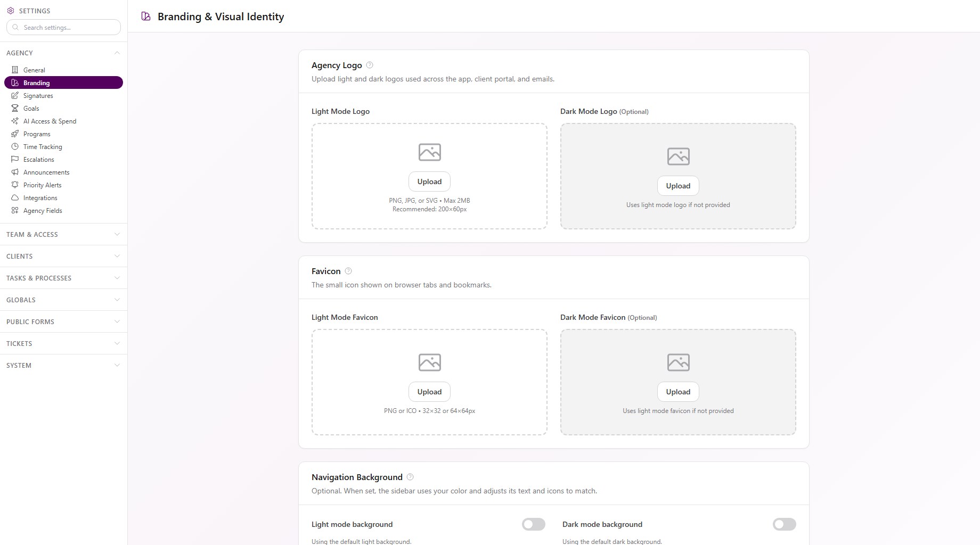Focus the Search settings field
The width and height of the screenshot is (980, 545).
[63, 27]
